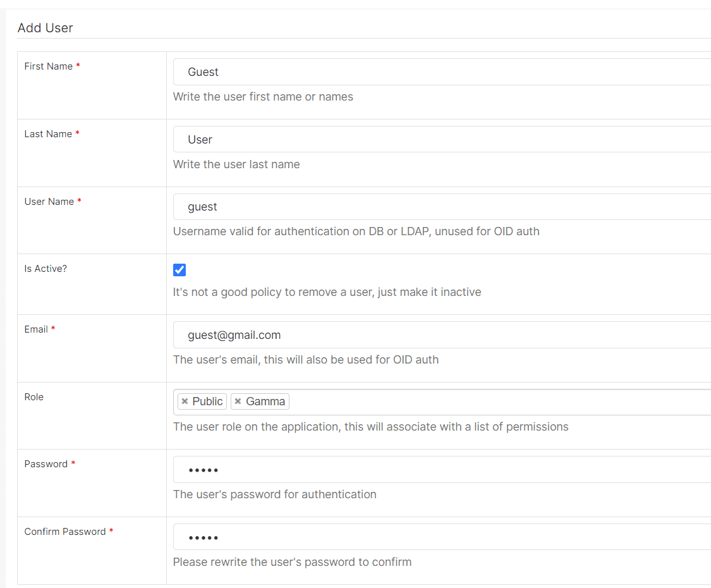Remove the Public role tag
711x588 pixels.
pos(185,401)
